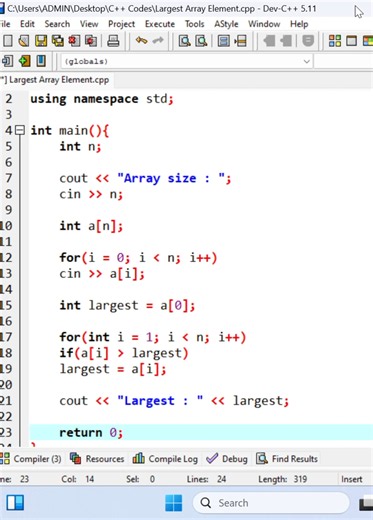Run the program with the window icon

351,41
